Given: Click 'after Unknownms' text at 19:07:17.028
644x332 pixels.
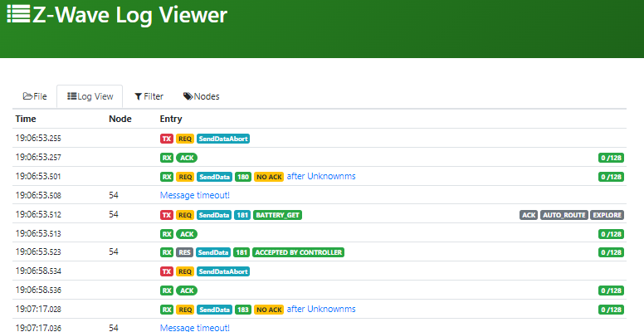Looking at the screenshot, I should tap(321, 309).
